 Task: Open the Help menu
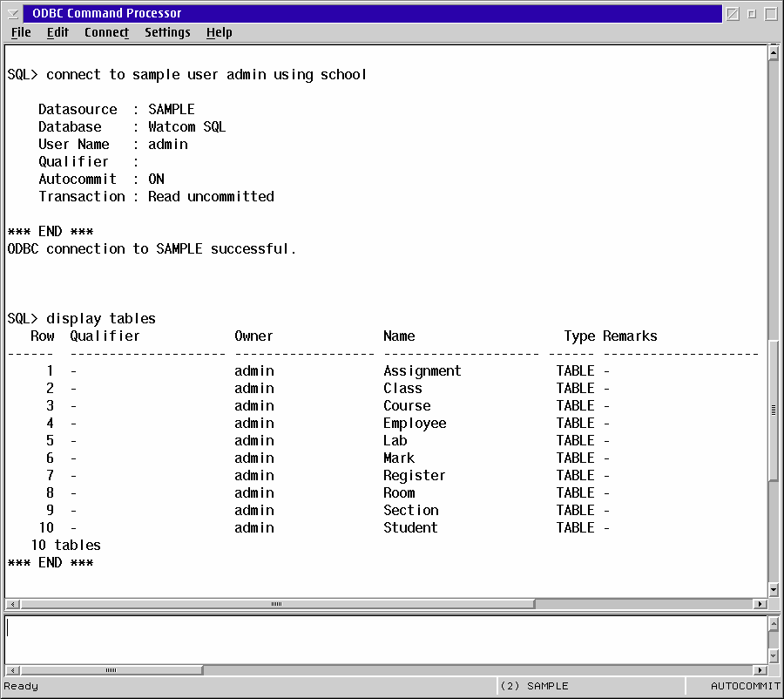219,32
